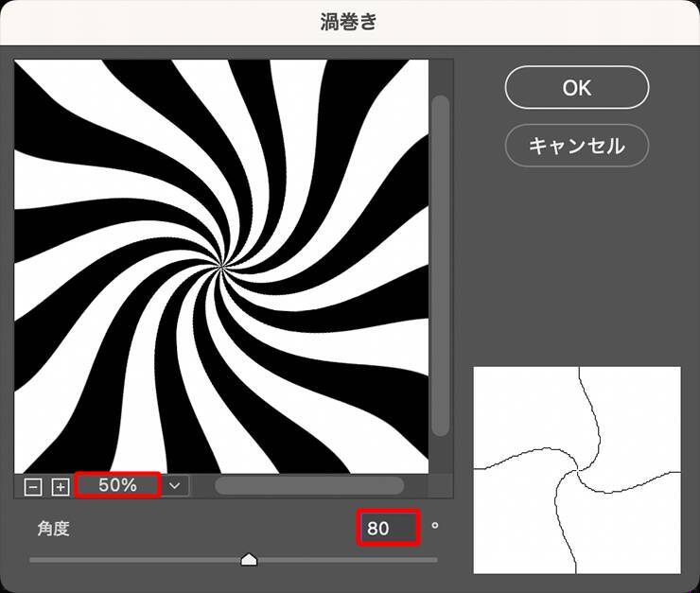The height and width of the screenshot is (593, 700).
Task: Open the zoom percentage dropdown chevron
Action: click(x=176, y=485)
